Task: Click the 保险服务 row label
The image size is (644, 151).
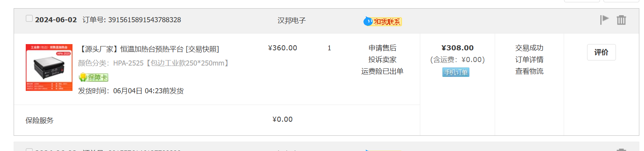Action: pyautogui.click(x=40, y=121)
